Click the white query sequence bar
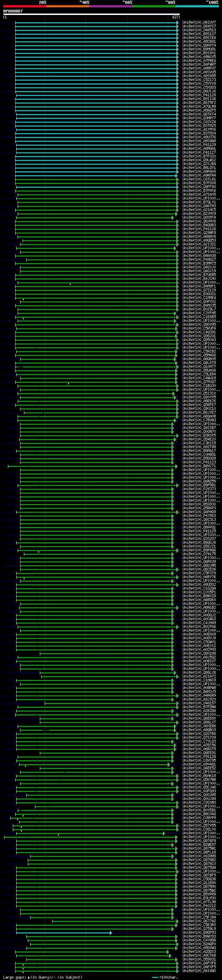This screenshot has height=980, width=222. pyautogui.click(x=91, y=14)
